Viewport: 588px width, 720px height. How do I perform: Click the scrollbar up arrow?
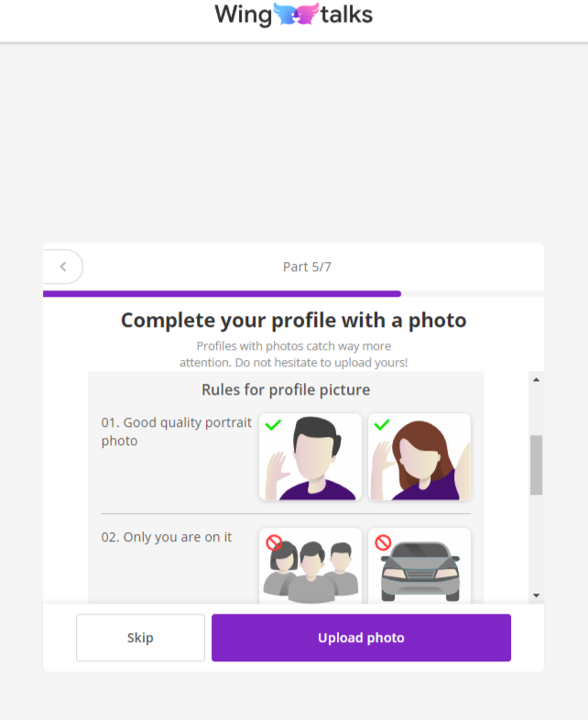536,379
